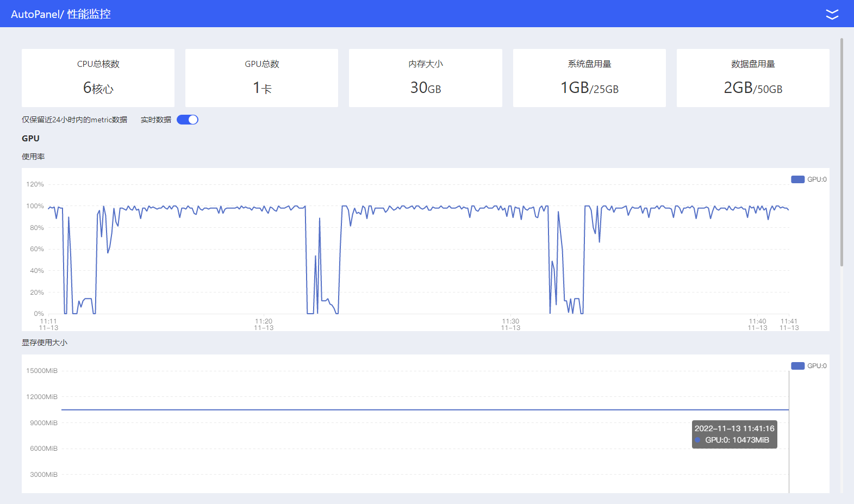
Task: Click the 仅保留近24小时内的metric数据 notice
Action: [x=74, y=120]
